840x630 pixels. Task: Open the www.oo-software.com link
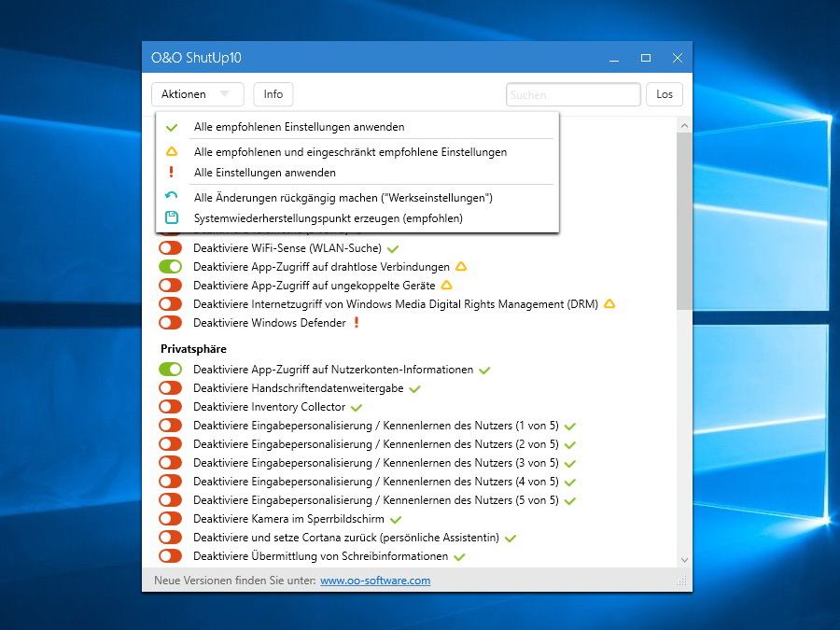pyautogui.click(x=375, y=581)
